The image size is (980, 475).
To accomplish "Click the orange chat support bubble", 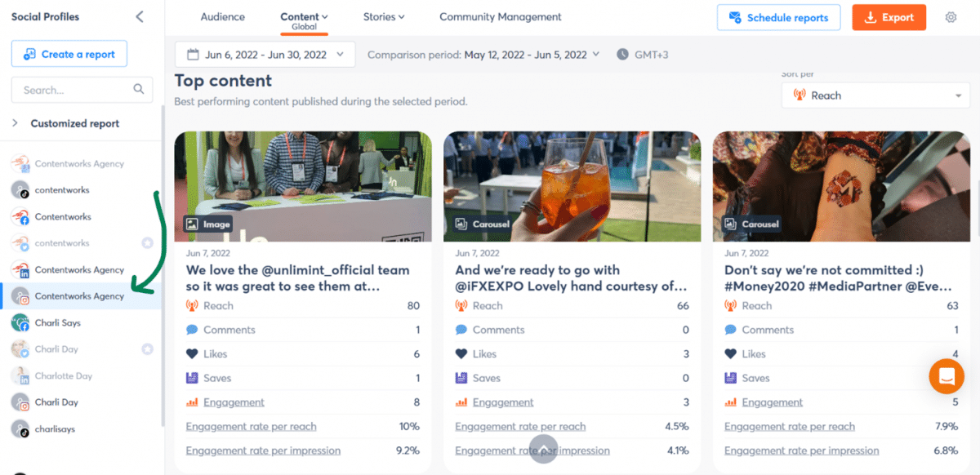I will pyautogui.click(x=947, y=376).
